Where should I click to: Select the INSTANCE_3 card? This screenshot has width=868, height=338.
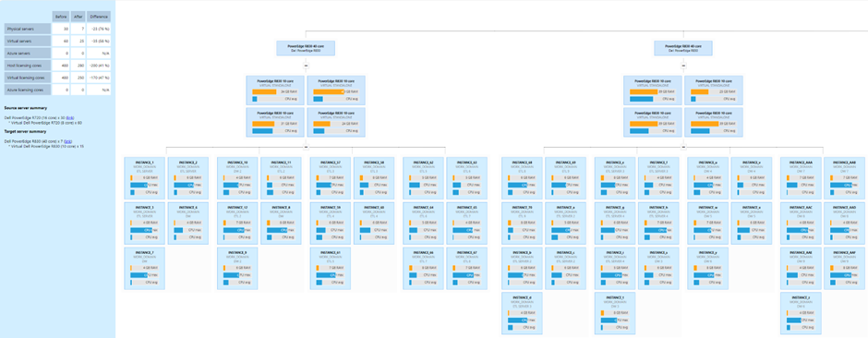(144, 223)
